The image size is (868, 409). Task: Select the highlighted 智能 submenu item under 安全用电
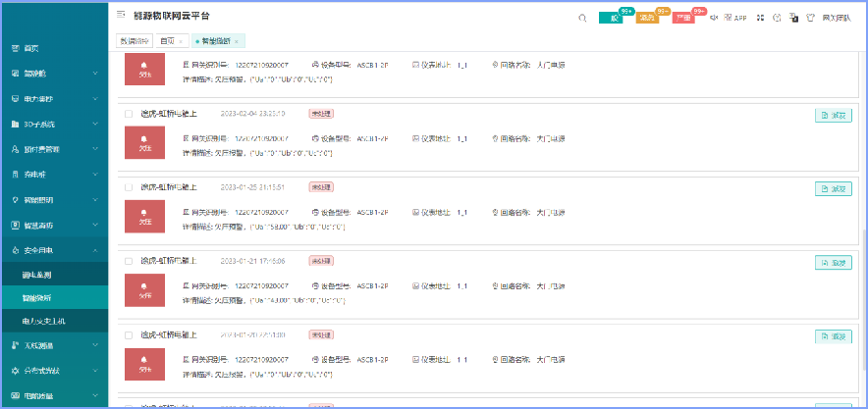[54, 298]
